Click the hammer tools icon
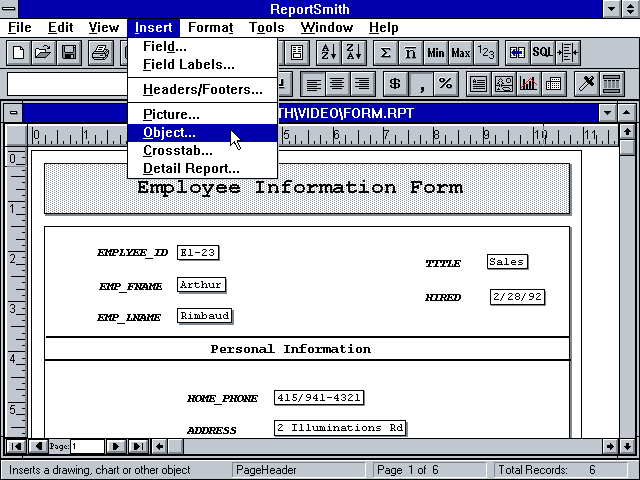 point(586,84)
